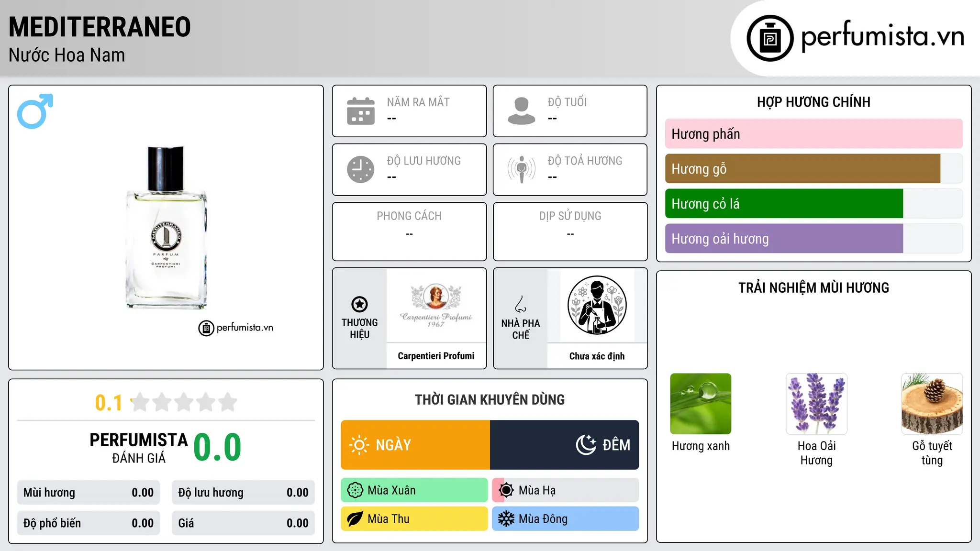Viewport: 980px width, 551px height.
Task: Click the person icon beside Độ tuổi
Action: click(x=522, y=111)
